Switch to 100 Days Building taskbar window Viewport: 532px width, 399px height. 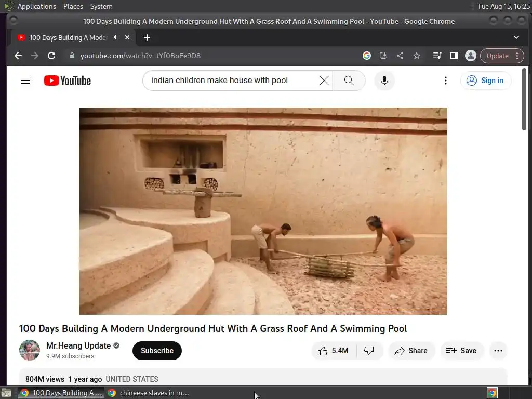[61, 393]
